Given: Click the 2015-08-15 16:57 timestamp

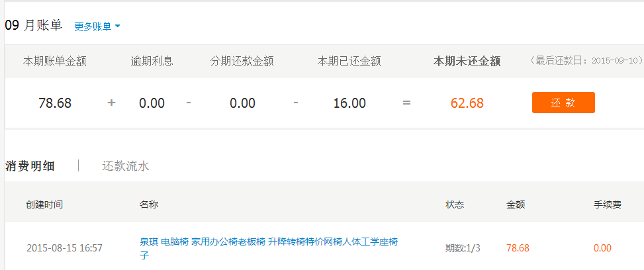Looking at the screenshot, I should pos(64,248).
